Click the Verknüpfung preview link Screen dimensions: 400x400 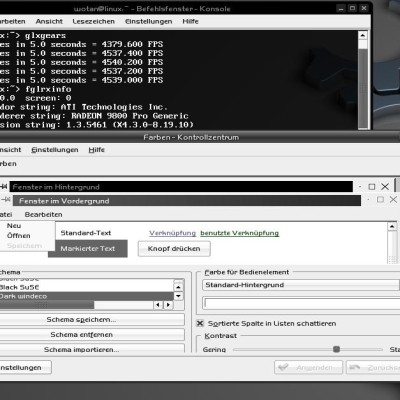coord(172,233)
